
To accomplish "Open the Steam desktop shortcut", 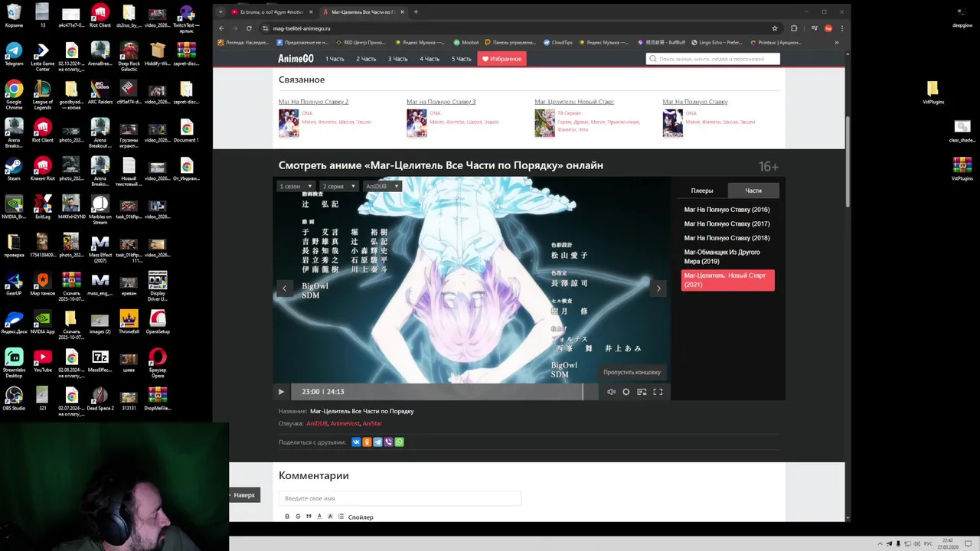I will point(14,170).
